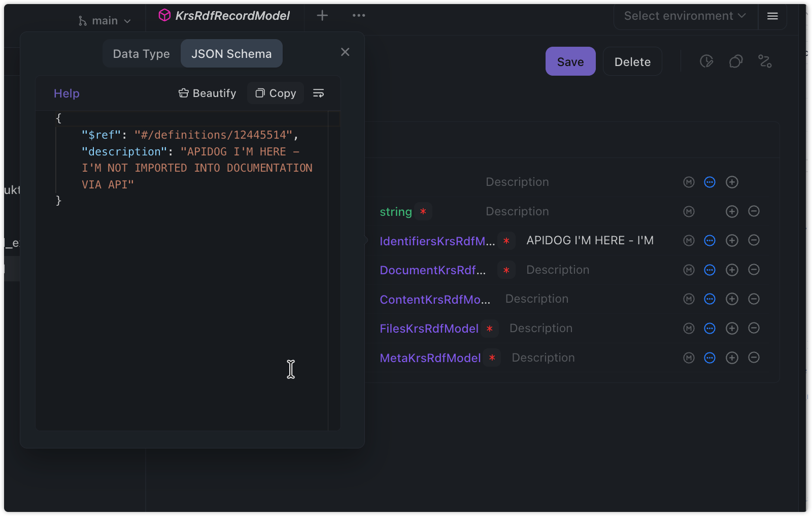Screen dimensions: 812x516
Task: Toggle word wrap in the JSON editor
Action: tap(318, 93)
